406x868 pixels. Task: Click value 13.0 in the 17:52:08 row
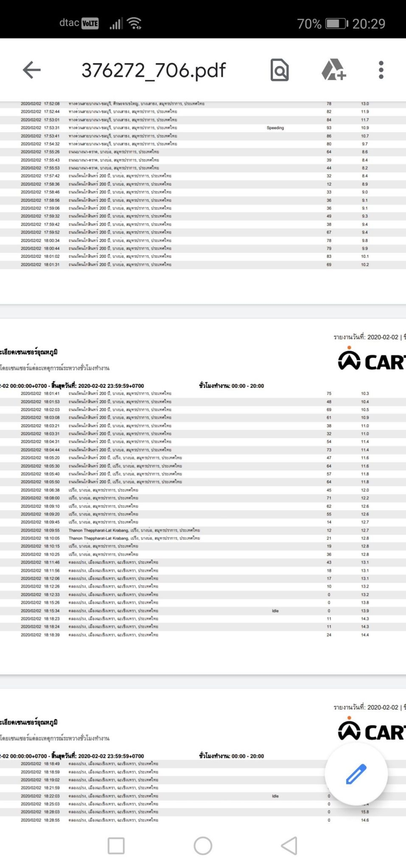pyautogui.click(x=365, y=103)
